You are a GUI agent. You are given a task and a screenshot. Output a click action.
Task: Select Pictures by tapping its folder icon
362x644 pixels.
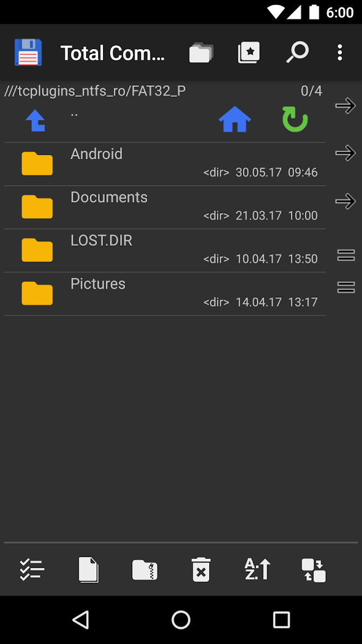[37, 294]
